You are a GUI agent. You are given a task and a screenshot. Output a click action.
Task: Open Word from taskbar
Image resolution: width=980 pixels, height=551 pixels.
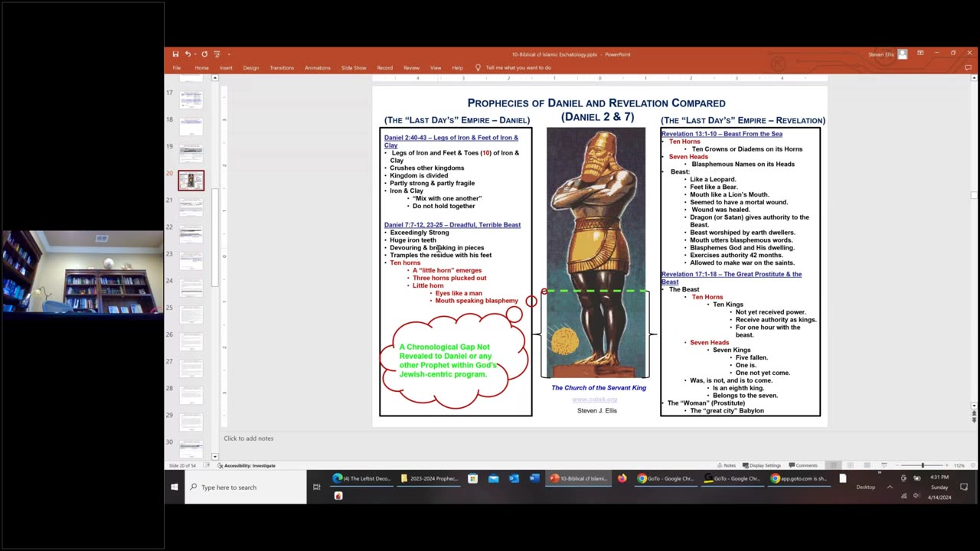pyautogui.click(x=534, y=479)
